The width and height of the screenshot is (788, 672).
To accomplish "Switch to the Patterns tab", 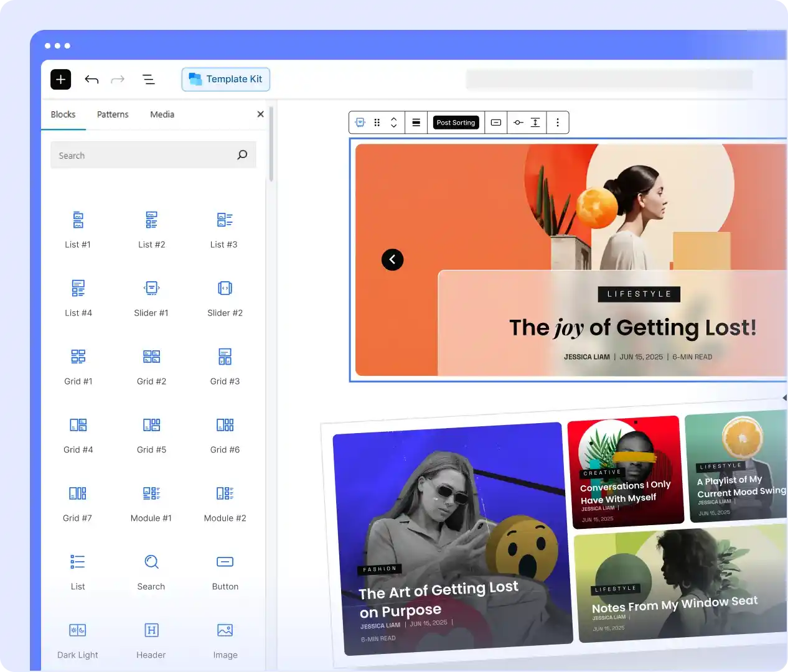I will point(113,114).
